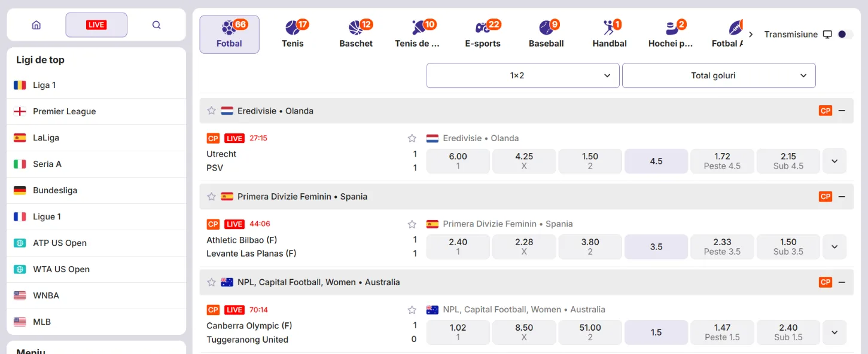Pick Peste 3.5 odds 2.33
Viewport: 868px width, 354px height.
[x=722, y=246]
